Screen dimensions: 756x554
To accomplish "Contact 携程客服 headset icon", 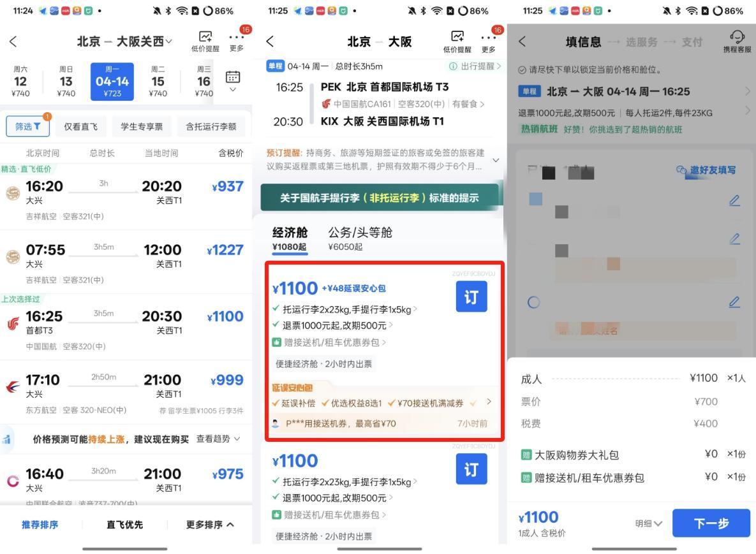I will pyautogui.click(x=737, y=41).
